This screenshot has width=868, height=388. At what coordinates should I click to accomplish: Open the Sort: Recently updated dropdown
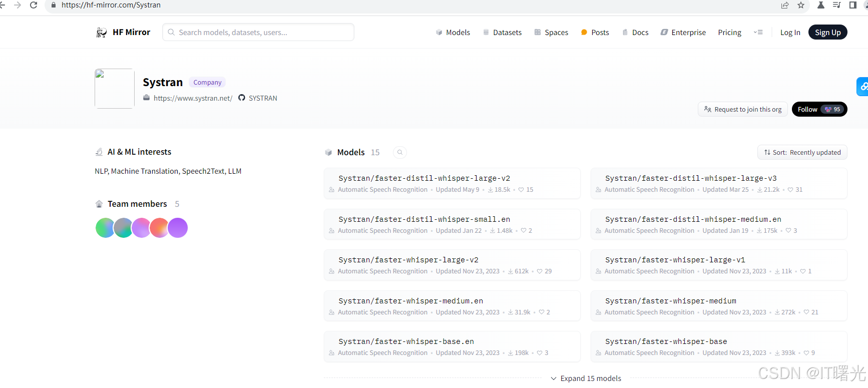[x=802, y=152]
